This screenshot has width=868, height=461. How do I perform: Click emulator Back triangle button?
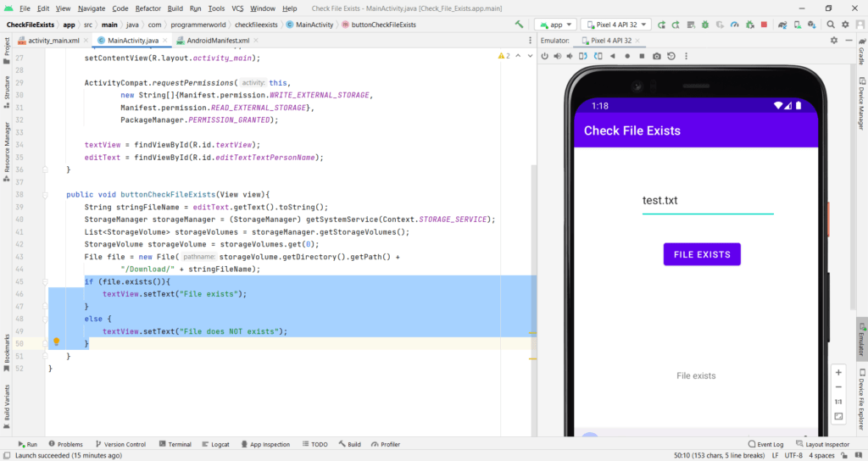pos(612,56)
